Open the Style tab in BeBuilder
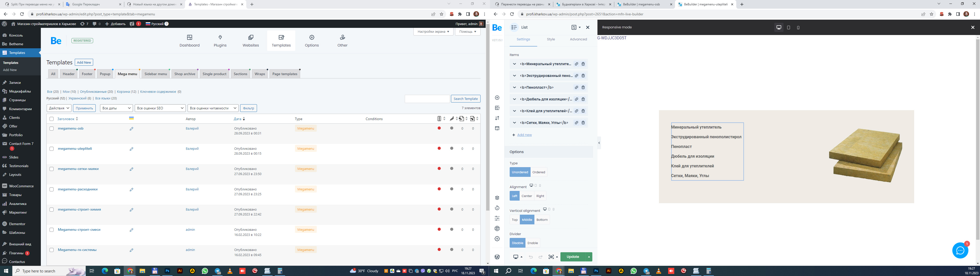This screenshot has height=276, width=980. (551, 39)
